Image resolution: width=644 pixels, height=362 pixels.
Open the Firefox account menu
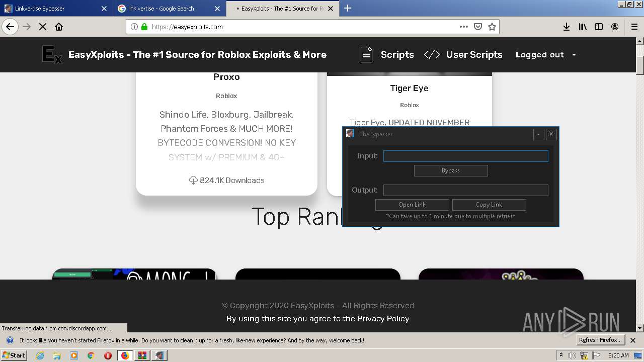615,27
